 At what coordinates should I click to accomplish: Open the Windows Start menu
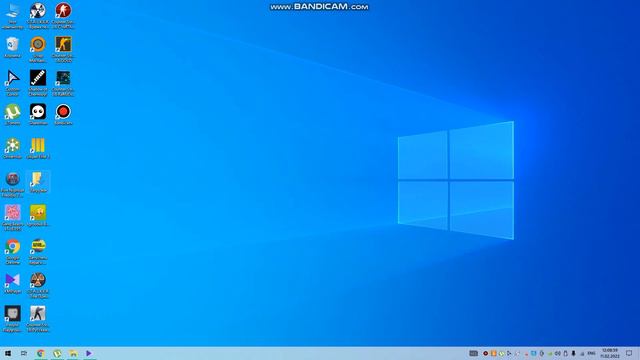pos(8,353)
